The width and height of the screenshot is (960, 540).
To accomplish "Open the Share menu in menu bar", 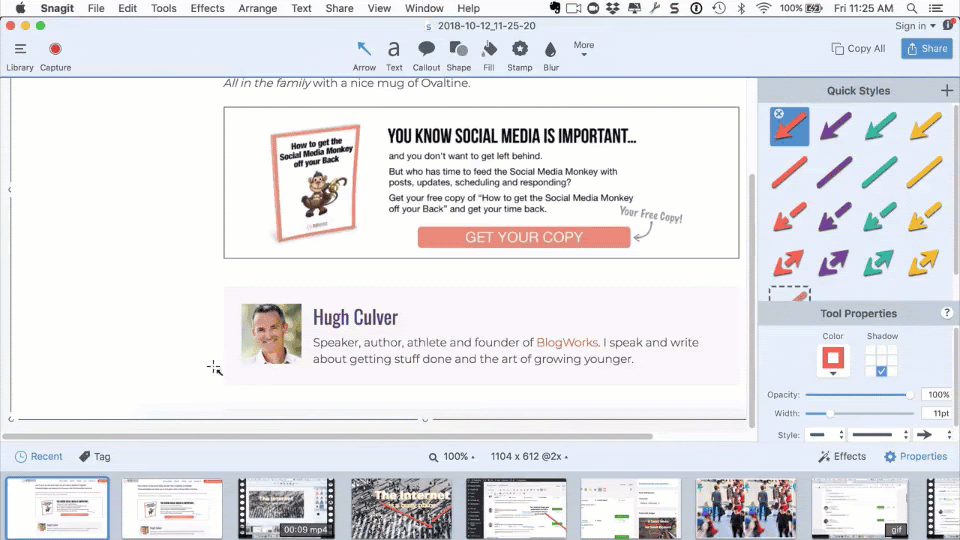I will tap(339, 9).
